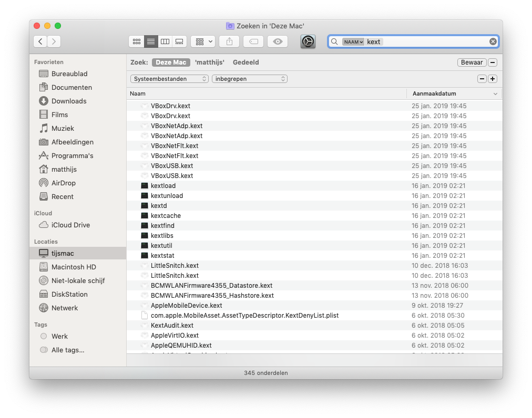
Task: Select kextload file in the list
Action: (x=163, y=186)
